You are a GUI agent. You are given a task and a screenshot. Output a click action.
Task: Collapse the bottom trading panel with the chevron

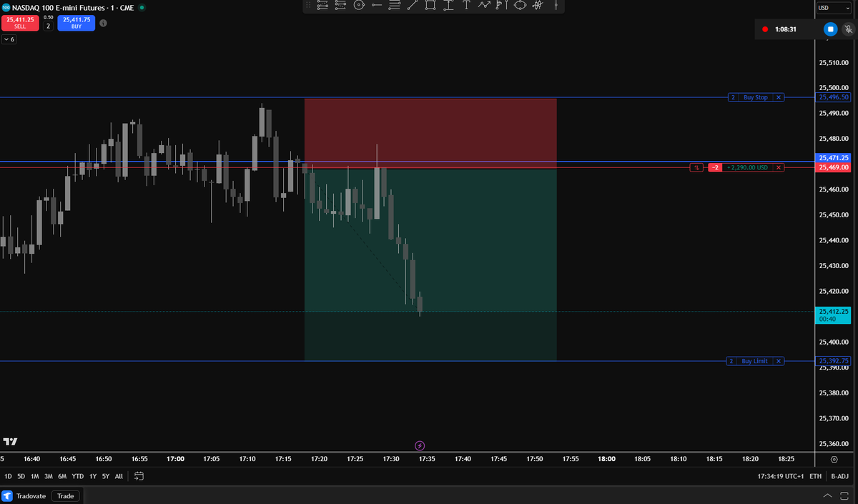pos(828,495)
